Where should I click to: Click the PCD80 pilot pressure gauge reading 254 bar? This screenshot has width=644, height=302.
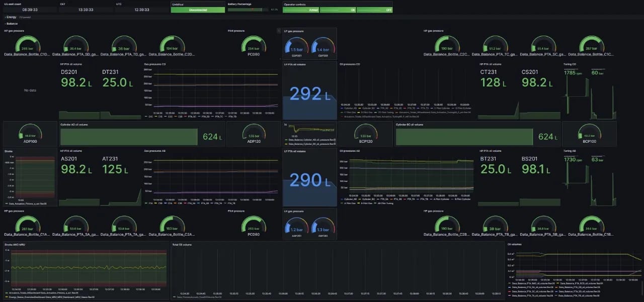click(x=254, y=47)
